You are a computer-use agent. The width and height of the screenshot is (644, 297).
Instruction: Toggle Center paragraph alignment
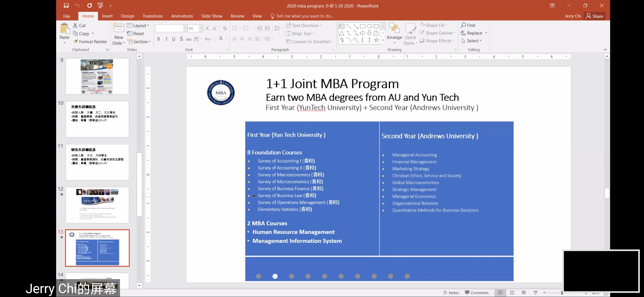242,39
